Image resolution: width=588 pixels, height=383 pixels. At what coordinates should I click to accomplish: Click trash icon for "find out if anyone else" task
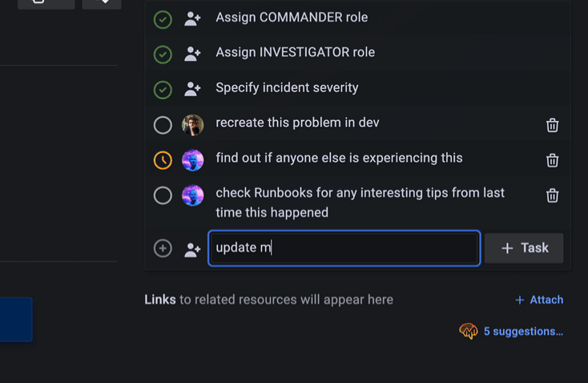(x=552, y=160)
